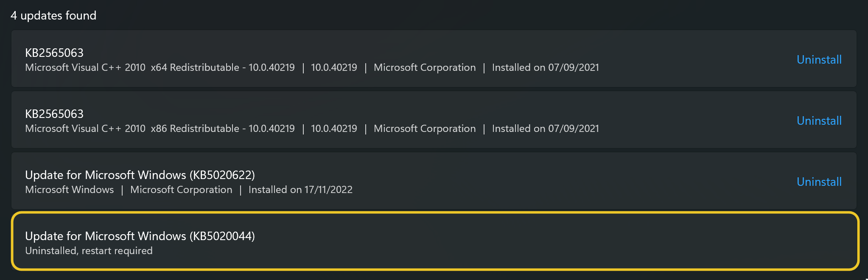Click the x86 Redistributable description text
The width and height of the screenshot is (868, 280).
click(x=160, y=129)
